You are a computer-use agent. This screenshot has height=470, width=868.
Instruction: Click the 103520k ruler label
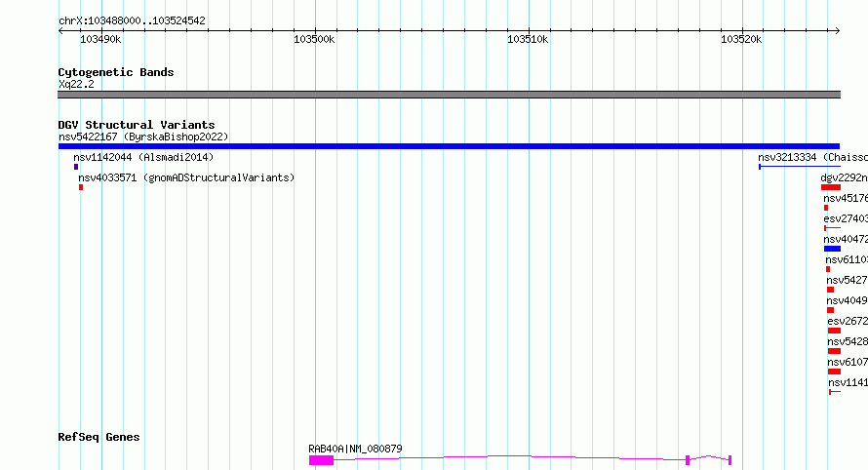point(741,39)
